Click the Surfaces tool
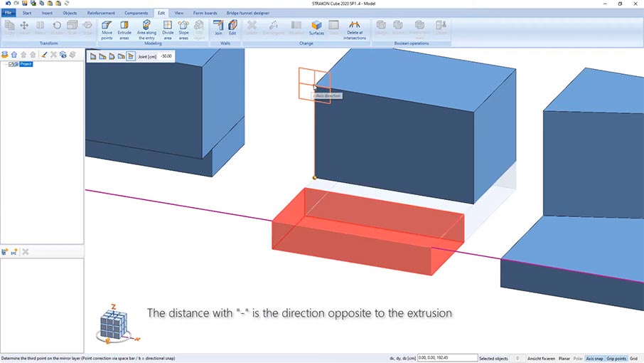The height and width of the screenshot is (363, 644). pyautogui.click(x=316, y=28)
